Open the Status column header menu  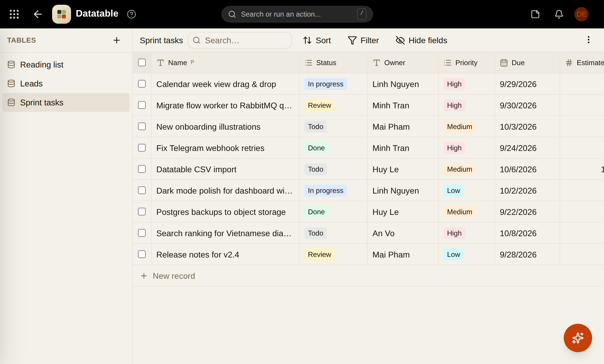[333, 63]
